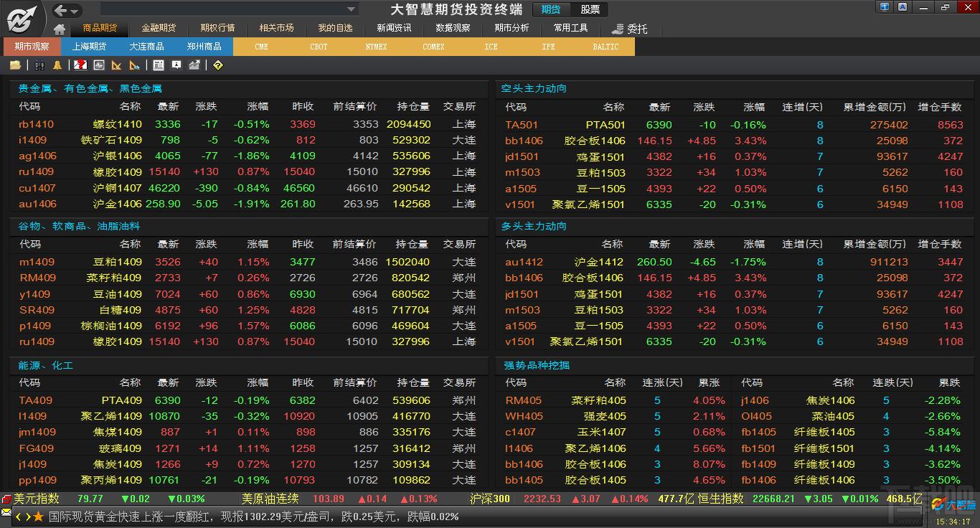Select the 大连商品 tab
This screenshot has width=980, height=528.
(x=147, y=47)
